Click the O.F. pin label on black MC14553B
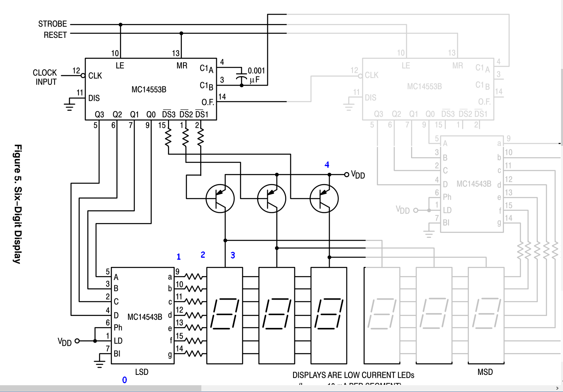 pos(208,102)
